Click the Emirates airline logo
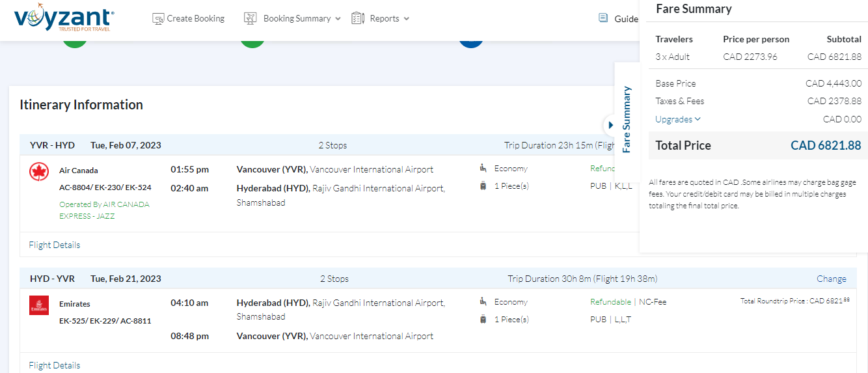868x373 pixels. [39, 305]
